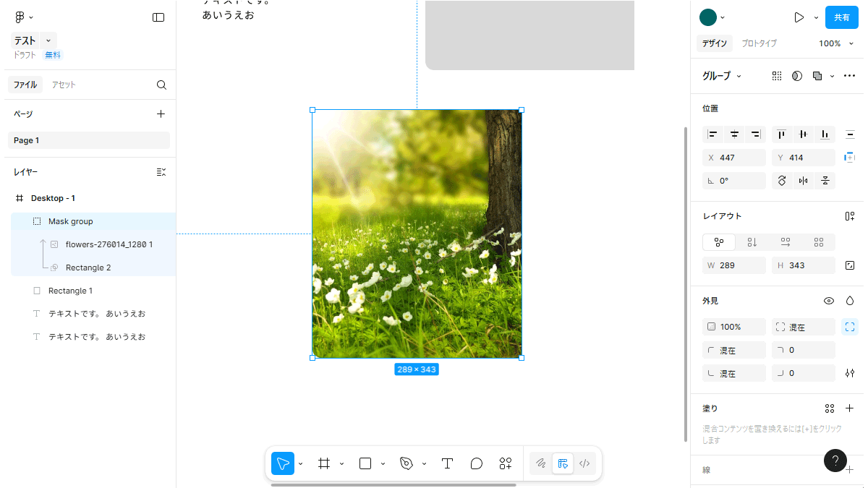Screen dimensions: 868x488
Task: Toggle the left sidebar panel icon
Action: 158,17
